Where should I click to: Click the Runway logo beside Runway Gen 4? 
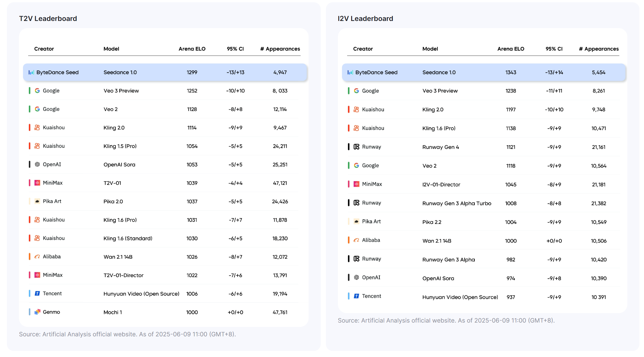point(356,147)
